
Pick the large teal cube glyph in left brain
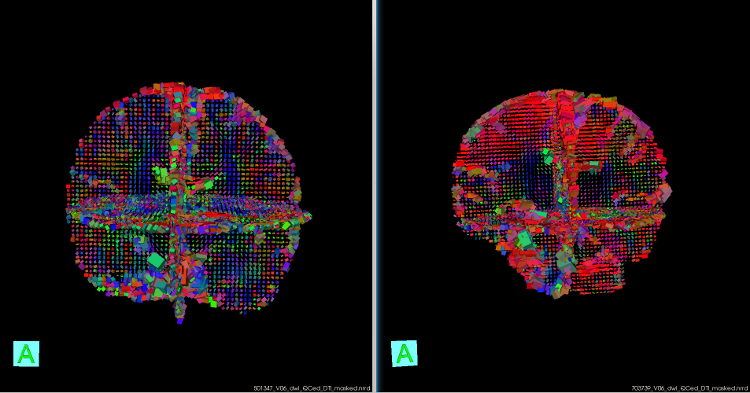click(156, 262)
